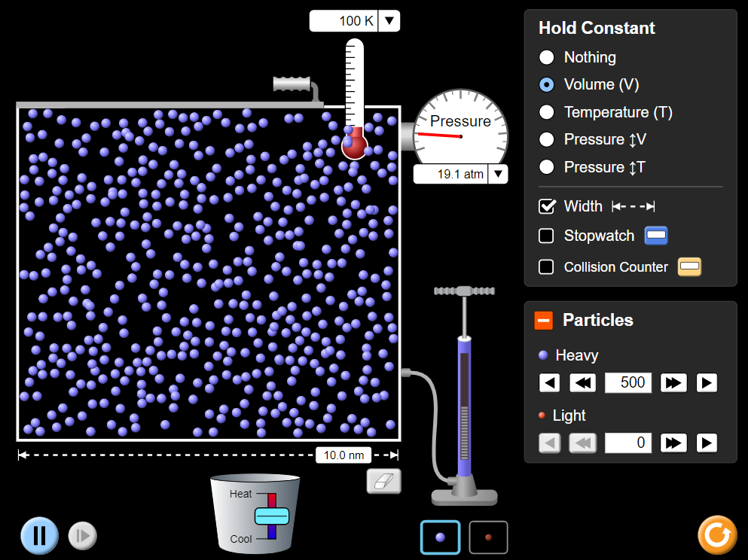Viewport: 748px width, 560px height.
Task: Click the step-forward button next to pause
Action: point(83,536)
